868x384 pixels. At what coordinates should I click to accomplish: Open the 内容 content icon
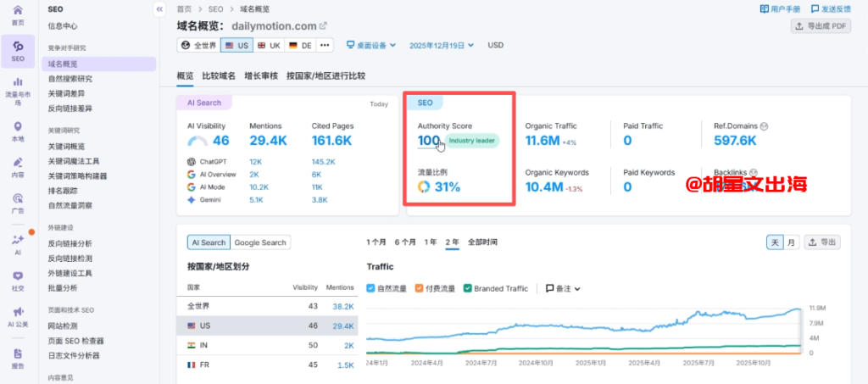coord(18,162)
